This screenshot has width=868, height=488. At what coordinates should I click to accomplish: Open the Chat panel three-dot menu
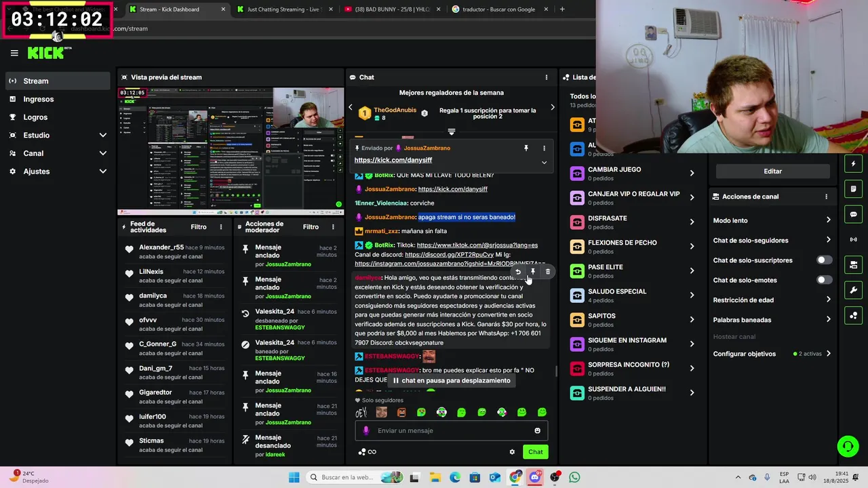click(x=547, y=77)
